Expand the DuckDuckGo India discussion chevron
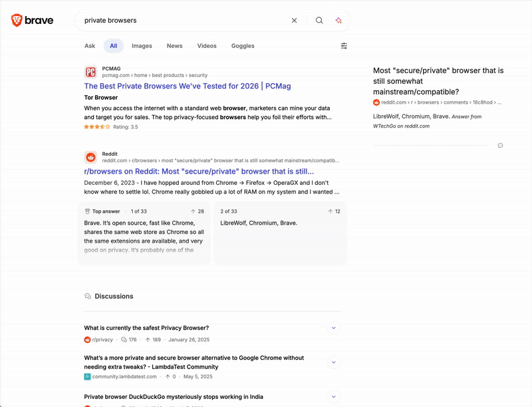Image resolution: width=532 pixels, height=407 pixels. pyautogui.click(x=334, y=397)
